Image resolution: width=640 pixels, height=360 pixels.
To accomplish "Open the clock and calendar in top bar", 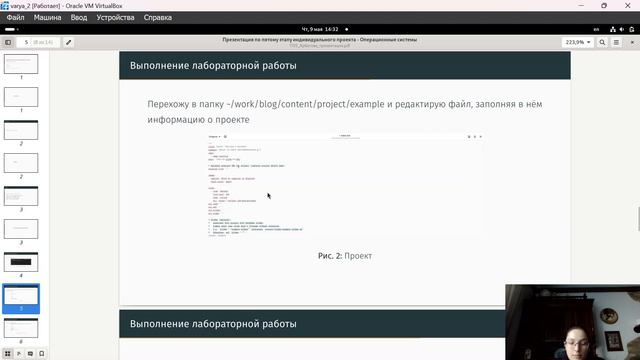I will tap(320, 29).
